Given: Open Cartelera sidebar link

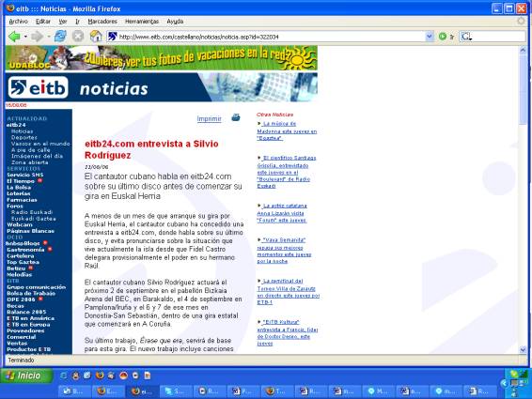Looking at the screenshot, I should 21,256.
